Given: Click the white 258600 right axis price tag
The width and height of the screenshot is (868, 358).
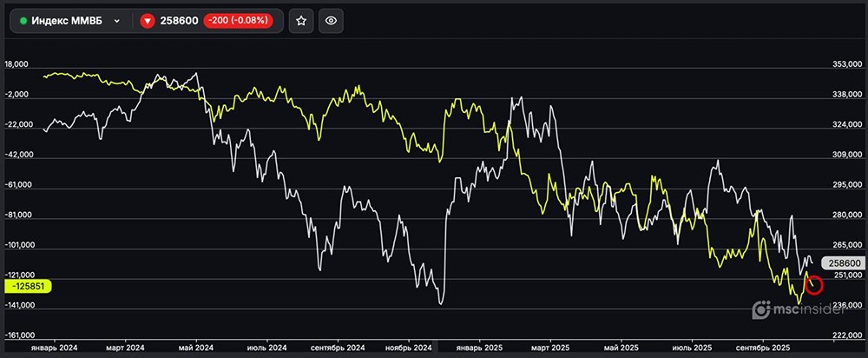Looking at the screenshot, I should pyautogui.click(x=844, y=262).
